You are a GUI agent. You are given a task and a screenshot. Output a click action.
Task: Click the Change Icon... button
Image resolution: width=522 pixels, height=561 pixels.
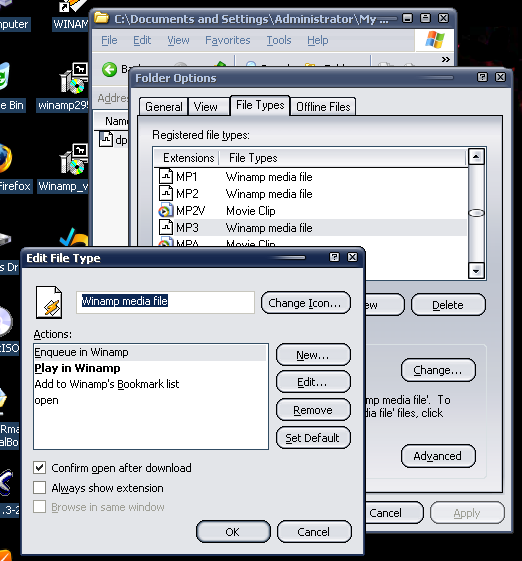pos(305,303)
